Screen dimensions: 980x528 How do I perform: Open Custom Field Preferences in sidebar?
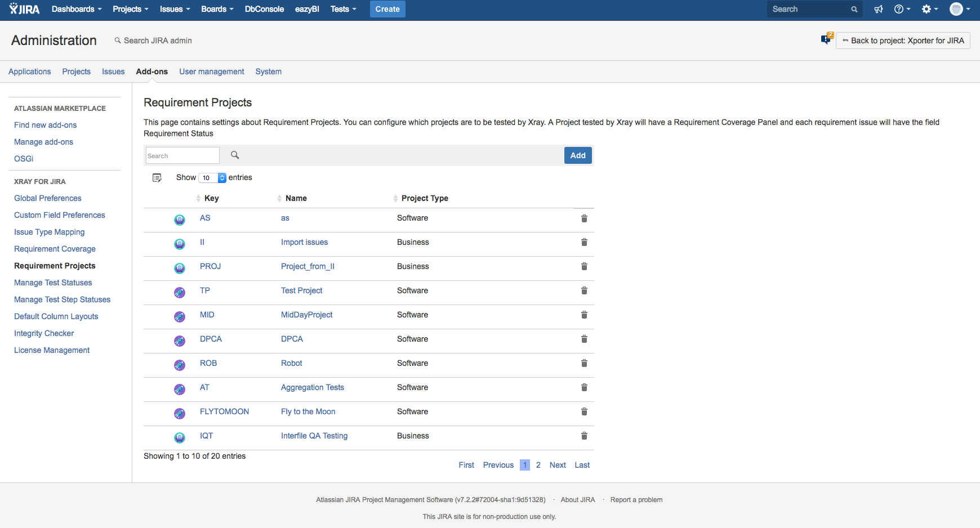[x=60, y=215]
